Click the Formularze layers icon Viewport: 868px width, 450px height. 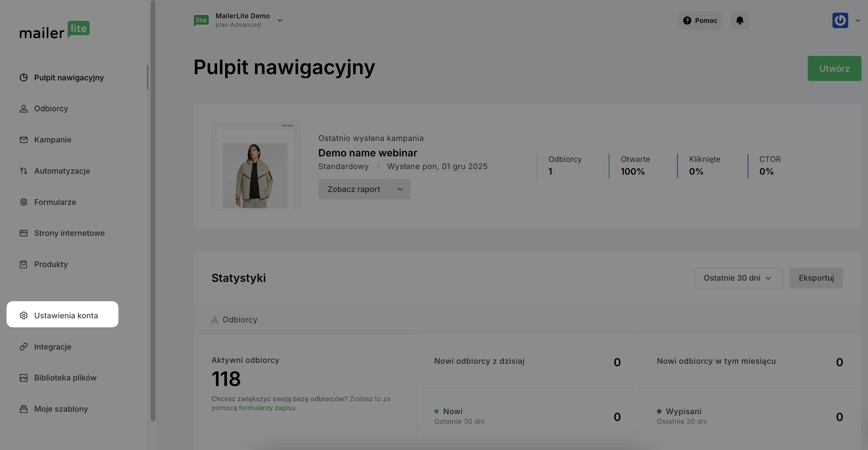click(23, 202)
